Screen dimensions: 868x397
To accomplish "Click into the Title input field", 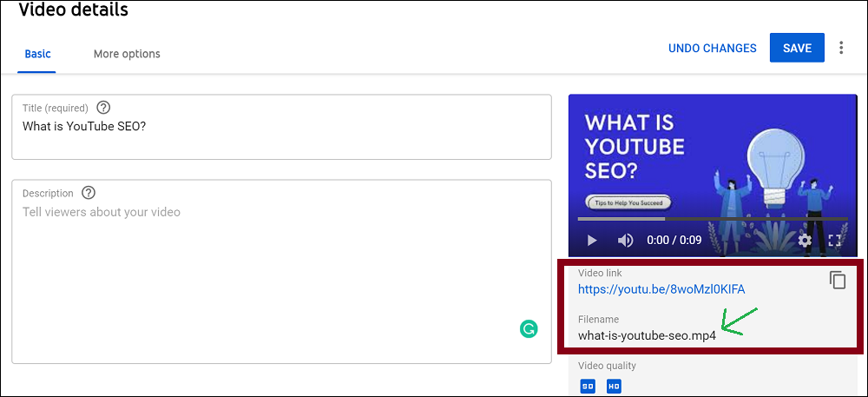I will click(282, 127).
